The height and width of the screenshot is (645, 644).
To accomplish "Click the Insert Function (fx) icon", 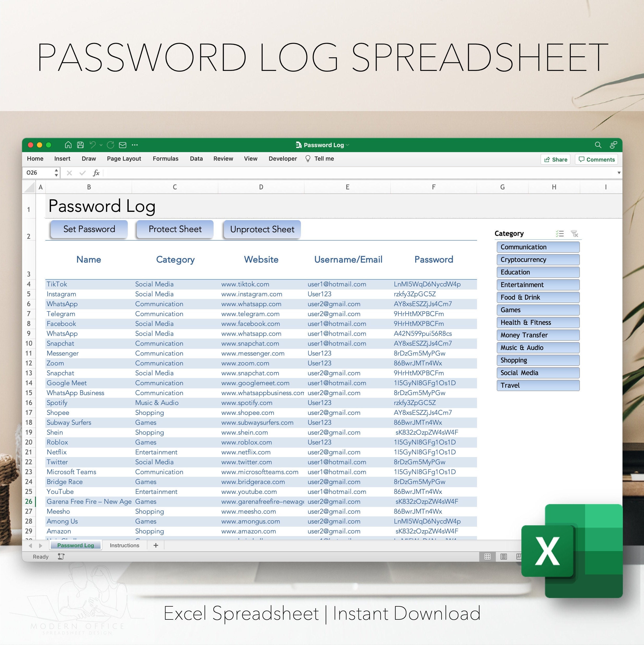I will click(96, 173).
